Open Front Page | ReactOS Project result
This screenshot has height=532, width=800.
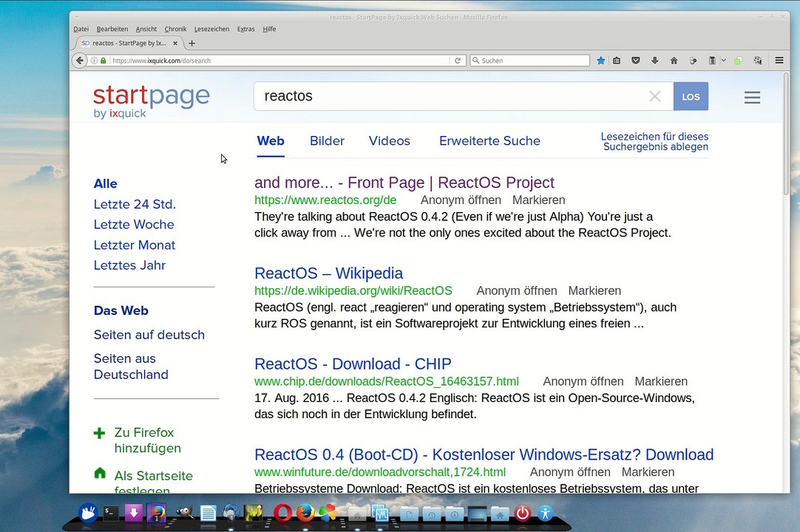[404, 183]
